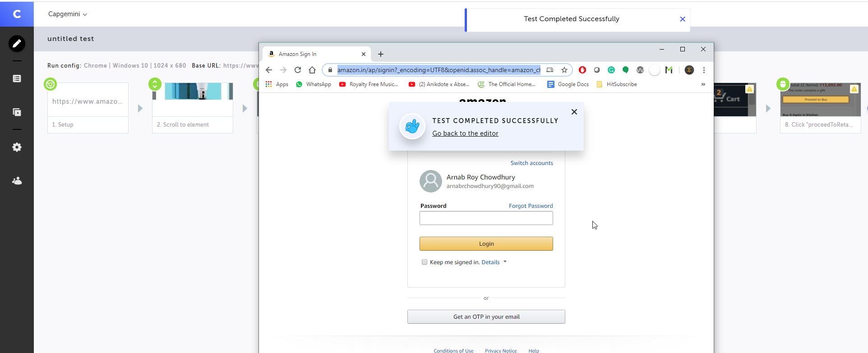
Task: Dismiss the test completed popup in Chrome
Action: click(x=574, y=112)
